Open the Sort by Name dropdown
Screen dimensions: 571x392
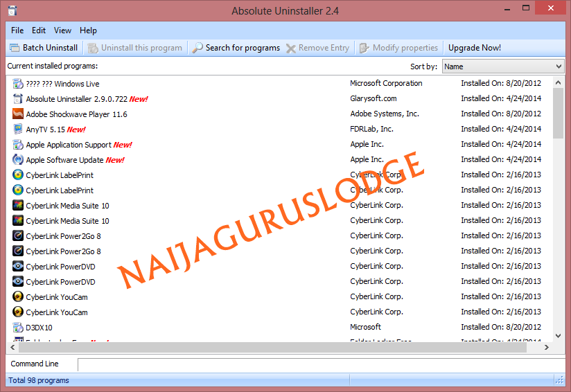click(503, 66)
